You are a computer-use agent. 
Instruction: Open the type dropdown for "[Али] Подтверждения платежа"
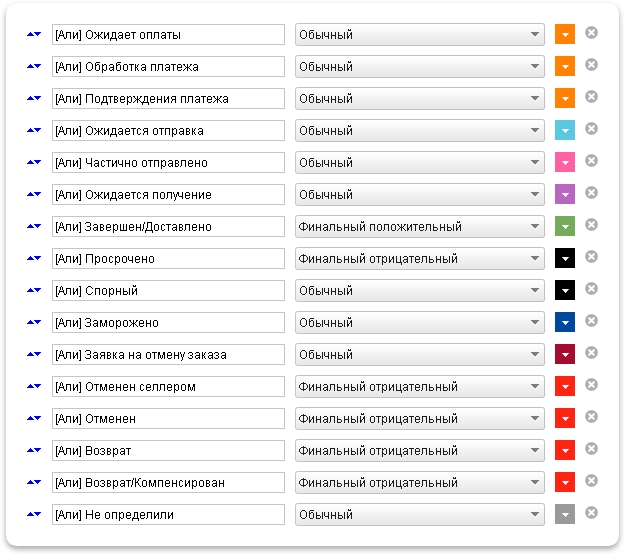[x=420, y=98]
